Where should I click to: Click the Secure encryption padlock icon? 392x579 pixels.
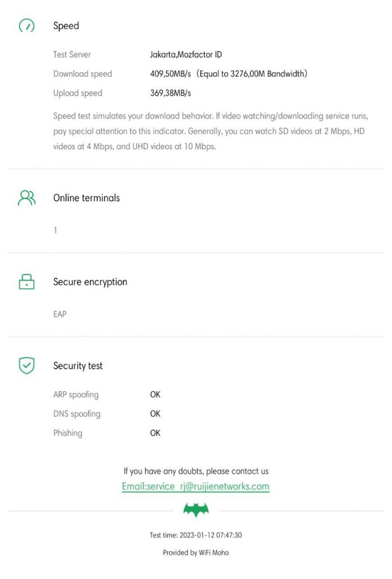coord(27,282)
